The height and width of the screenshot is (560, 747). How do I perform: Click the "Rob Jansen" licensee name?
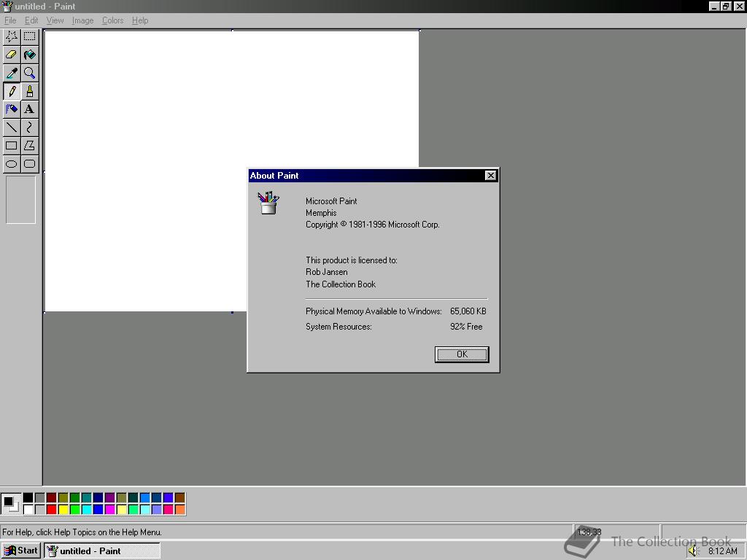pos(326,272)
